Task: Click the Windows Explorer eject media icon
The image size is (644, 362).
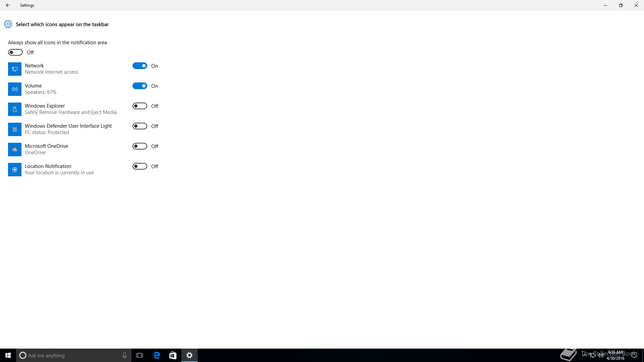Action: 15,109
